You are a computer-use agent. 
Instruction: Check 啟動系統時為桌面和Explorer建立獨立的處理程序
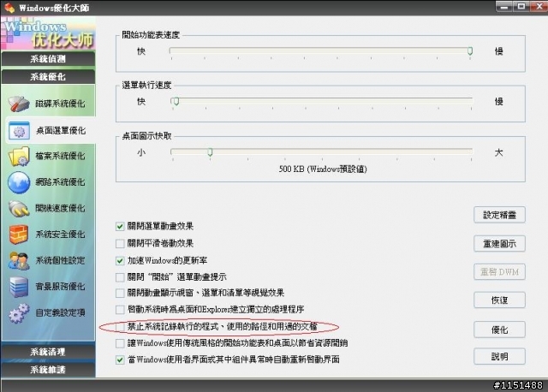(x=120, y=310)
